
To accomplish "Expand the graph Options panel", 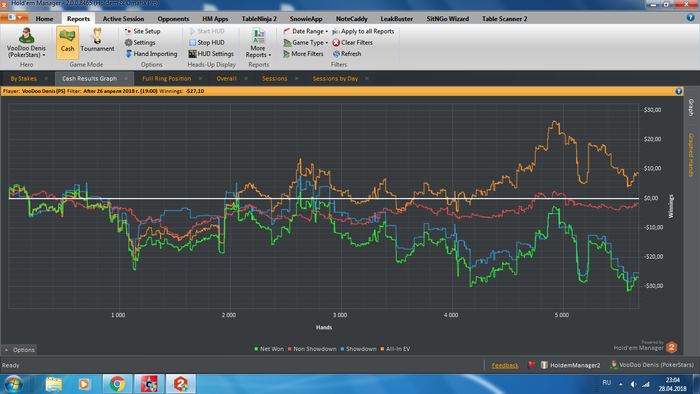I will (x=19, y=350).
